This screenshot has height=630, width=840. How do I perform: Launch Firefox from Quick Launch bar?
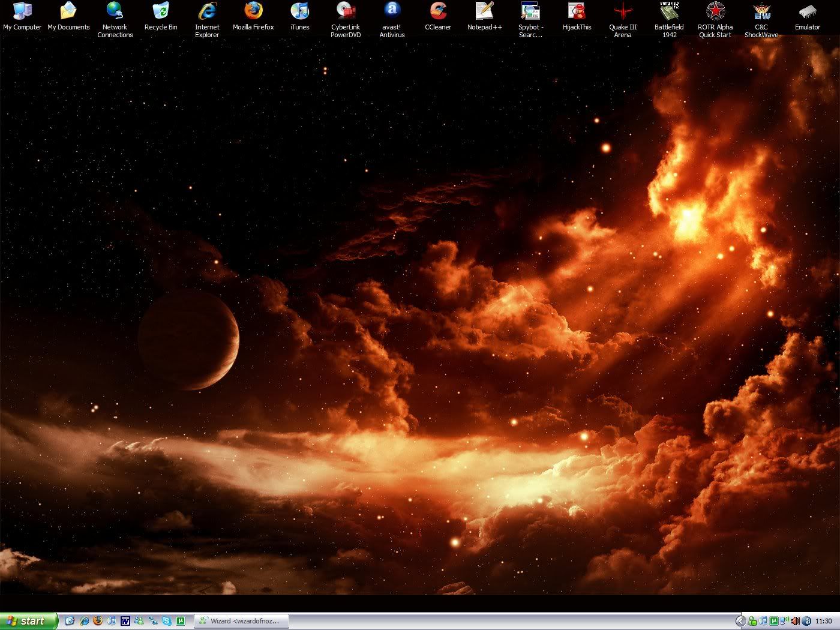(98, 621)
